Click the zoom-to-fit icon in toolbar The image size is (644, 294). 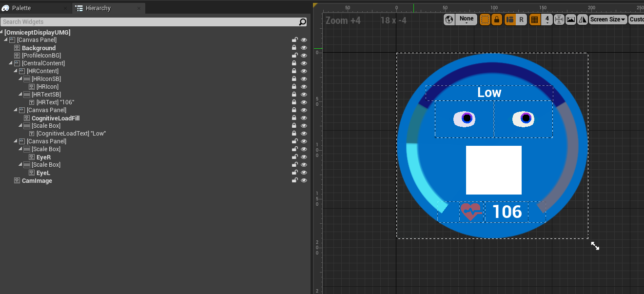click(x=559, y=20)
